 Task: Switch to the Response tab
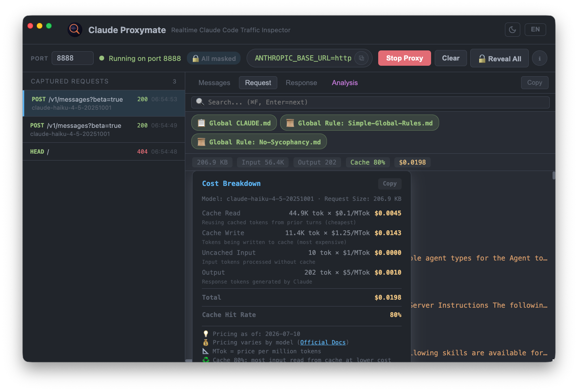(301, 83)
